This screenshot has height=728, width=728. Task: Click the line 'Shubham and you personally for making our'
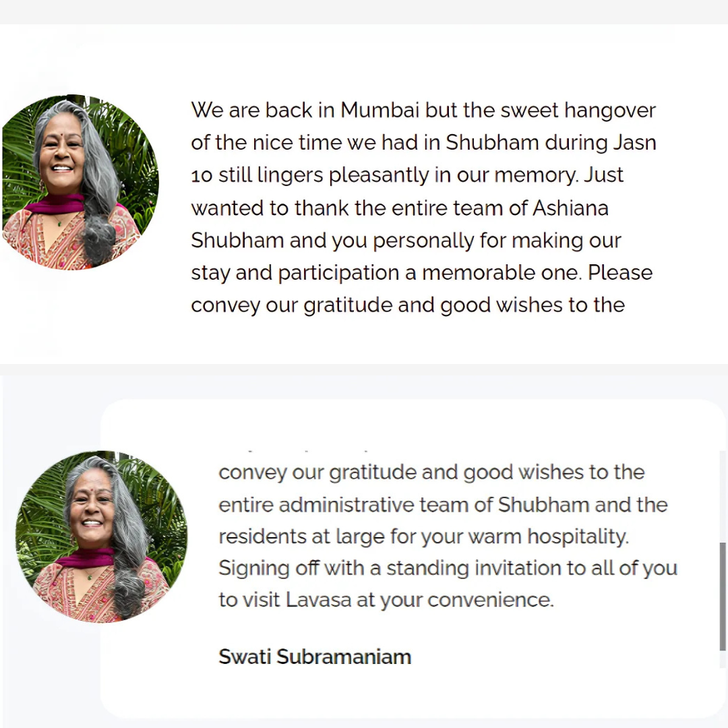point(406,241)
